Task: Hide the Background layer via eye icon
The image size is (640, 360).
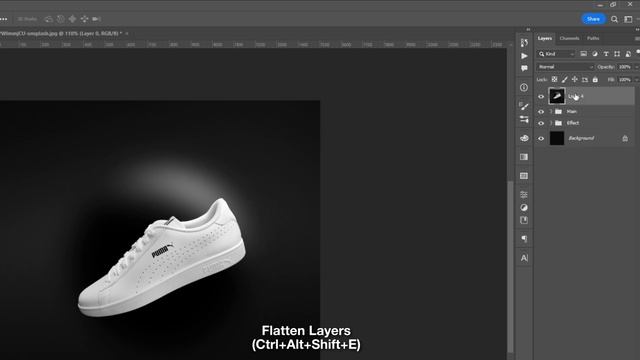Action: pyautogui.click(x=541, y=138)
